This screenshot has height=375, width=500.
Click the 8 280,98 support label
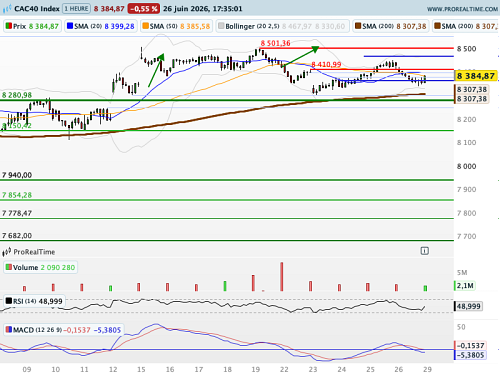[17, 95]
